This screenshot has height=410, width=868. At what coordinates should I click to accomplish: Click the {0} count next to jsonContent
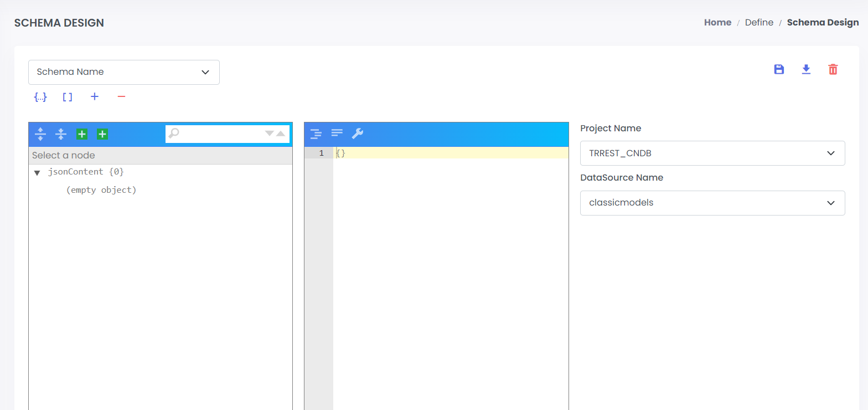[116, 172]
